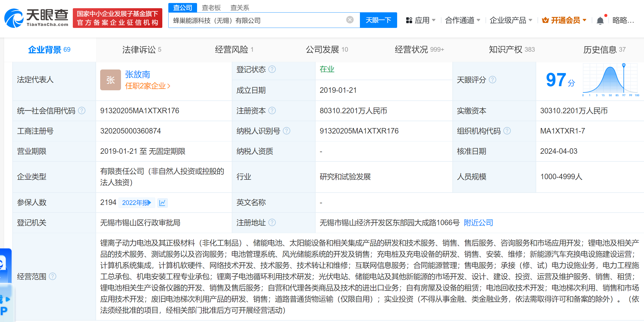Expand the 应用 dropdown menu

click(x=421, y=20)
